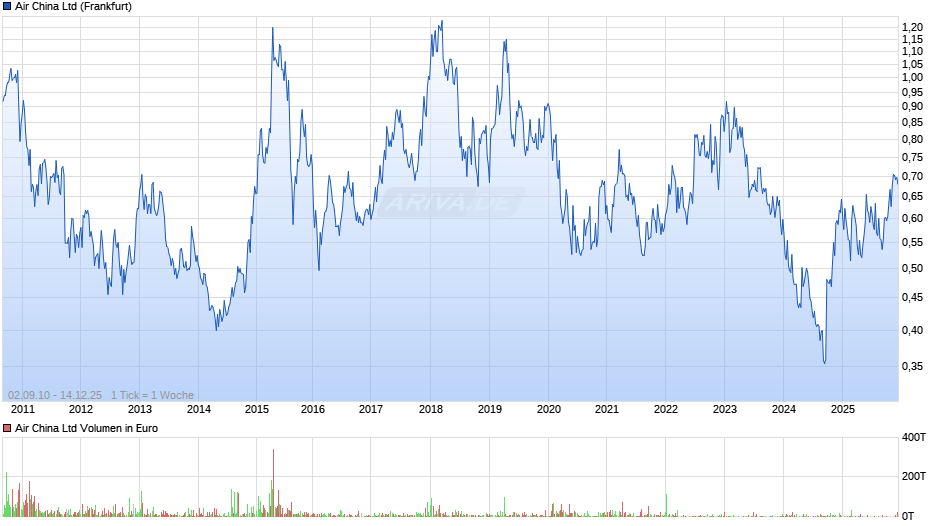Image resolution: width=940 pixels, height=526 pixels.
Task: Click the blue Air China Ltd legend square
Action: tap(7, 7)
